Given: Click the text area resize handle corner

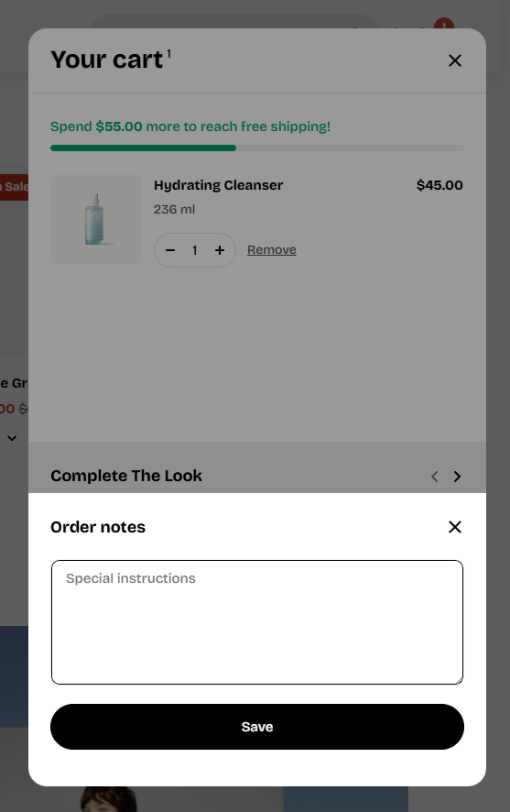Looking at the screenshot, I should pyautogui.click(x=459, y=680).
